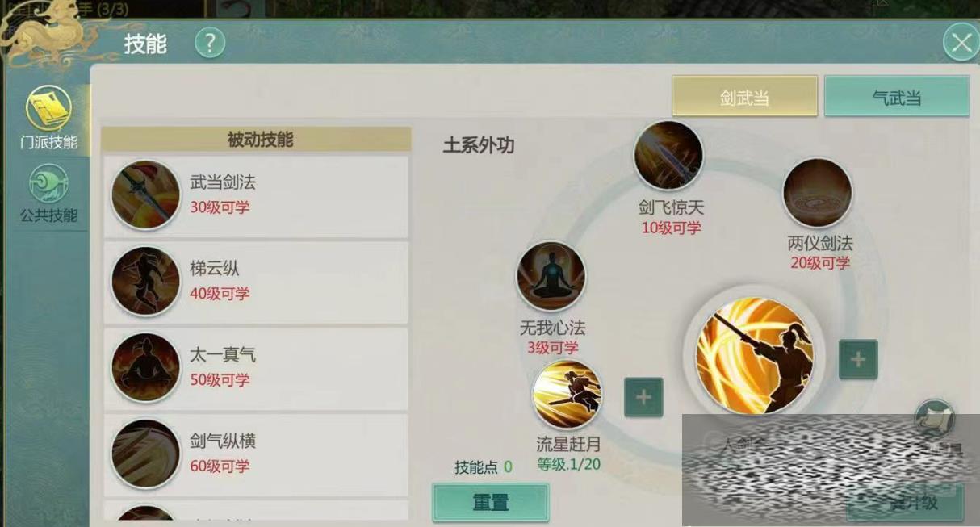
Task: Click the large central swordsman skill icon
Action: [755, 356]
